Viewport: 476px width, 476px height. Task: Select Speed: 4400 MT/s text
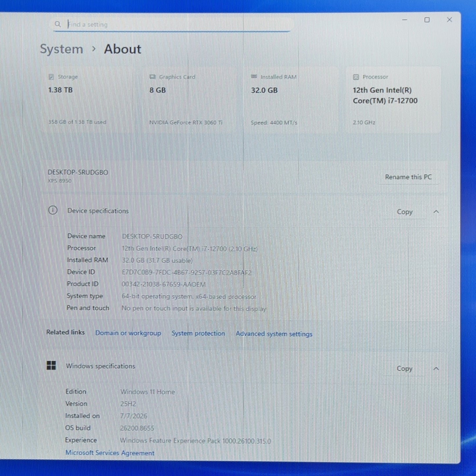[274, 123]
